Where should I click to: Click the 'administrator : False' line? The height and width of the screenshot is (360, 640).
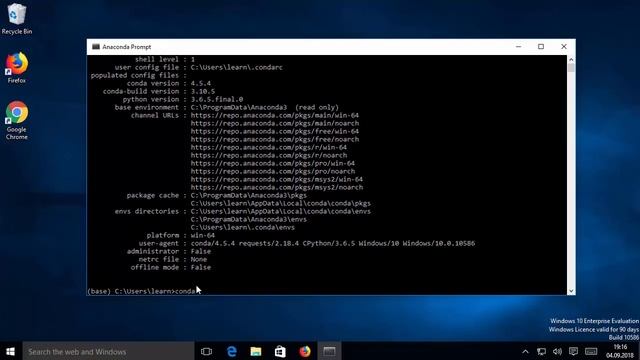pos(169,251)
